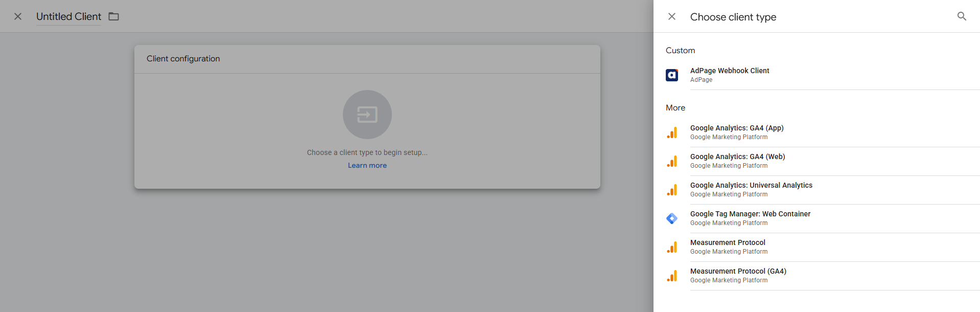980x312 pixels.
Task: Close the Choose client type panel
Action: pyautogui.click(x=672, y=16)
